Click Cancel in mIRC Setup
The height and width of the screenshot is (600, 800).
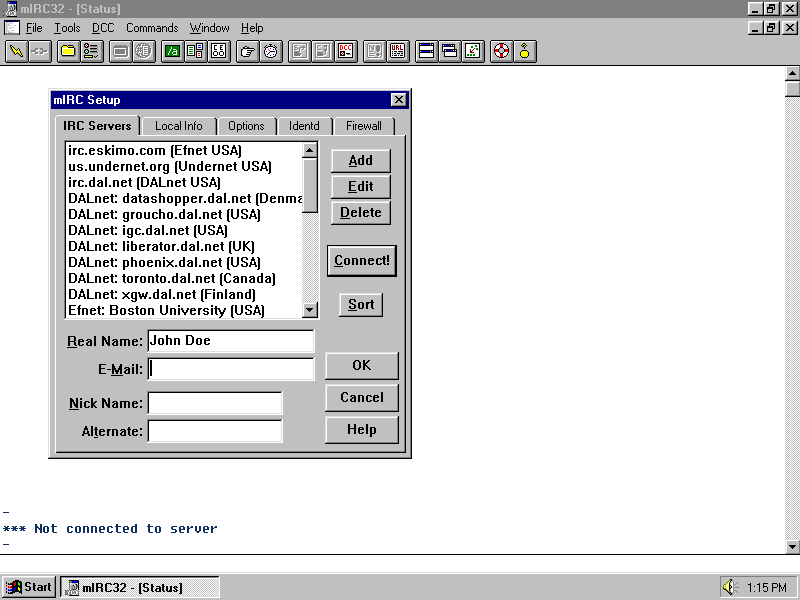tap(362, 398)
